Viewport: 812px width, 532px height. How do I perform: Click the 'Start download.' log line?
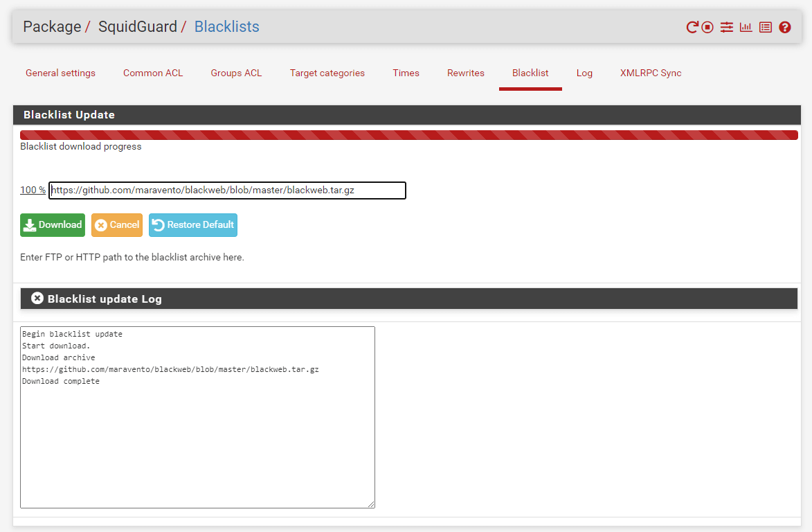coord(56,346)
